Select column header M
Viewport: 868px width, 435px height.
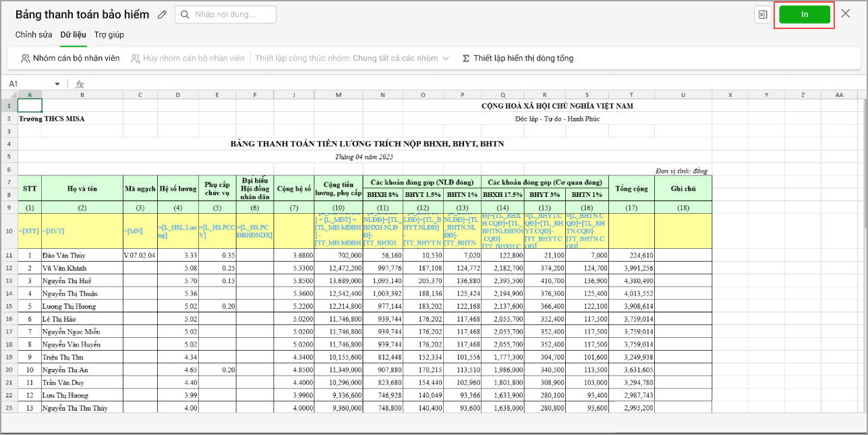click(x=339, y=95)
